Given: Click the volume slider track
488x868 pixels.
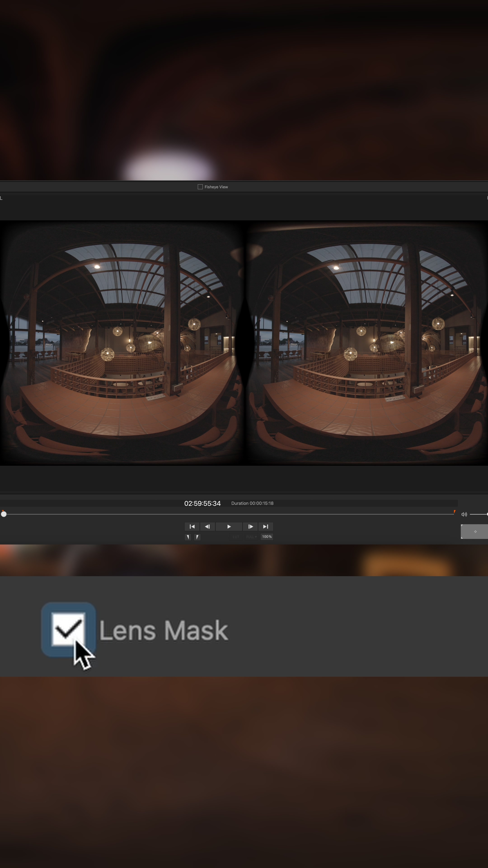Looking at the screenshot, I should click(478, 514).
